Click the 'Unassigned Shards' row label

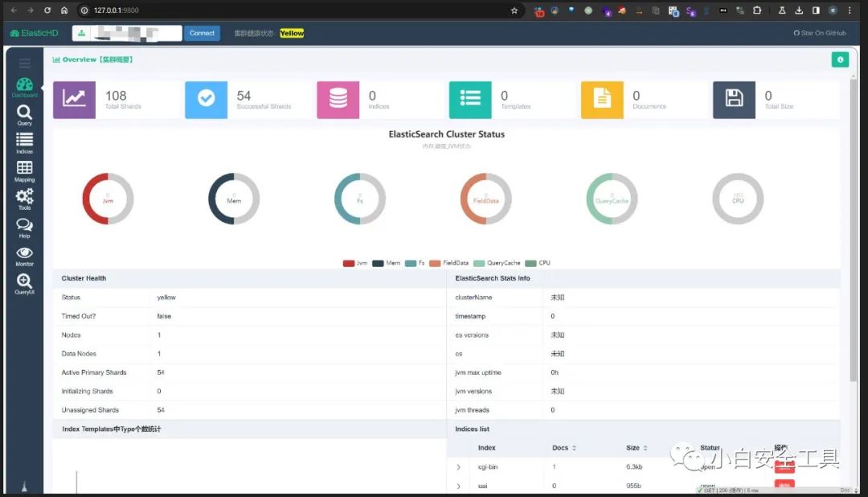(90, 411)
